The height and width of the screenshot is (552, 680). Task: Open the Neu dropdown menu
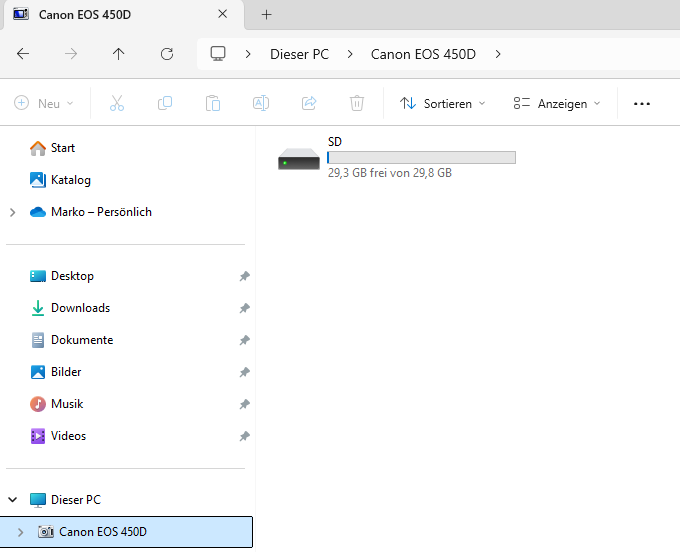click(44, 104)
